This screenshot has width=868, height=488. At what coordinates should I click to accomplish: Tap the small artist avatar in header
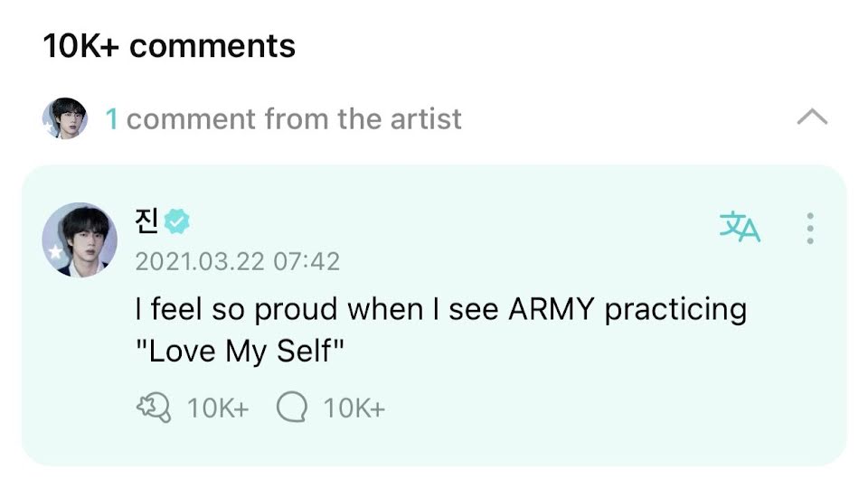[x=65, y=119]
